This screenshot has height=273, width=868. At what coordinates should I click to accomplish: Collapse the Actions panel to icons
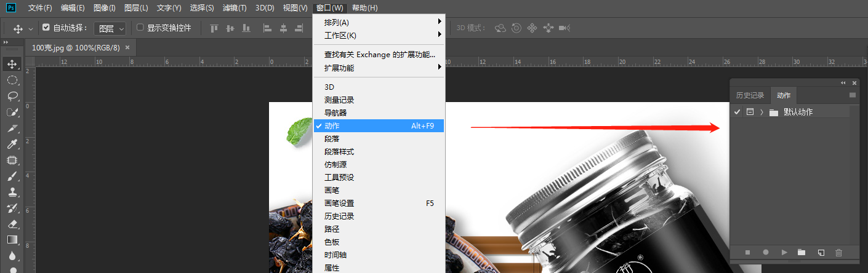[x=843, y=82]
